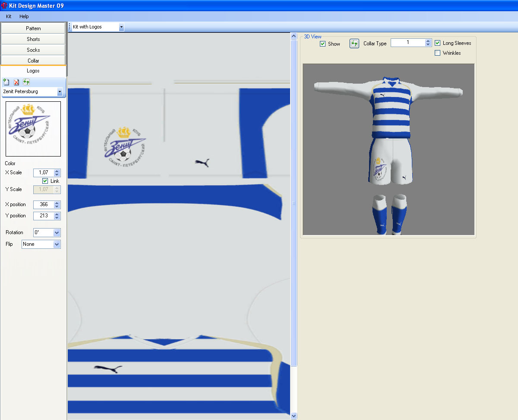Disable the Long Sleeves checkbox

click(438, 43)
